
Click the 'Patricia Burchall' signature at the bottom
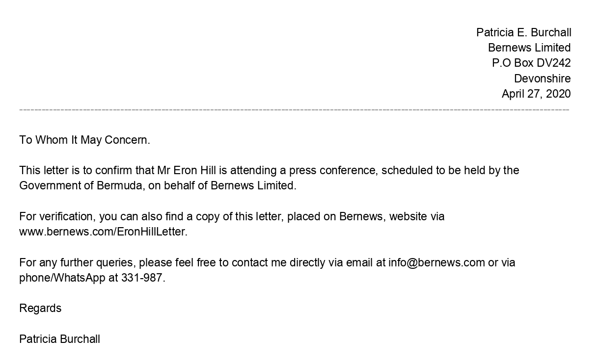[59, 339]
